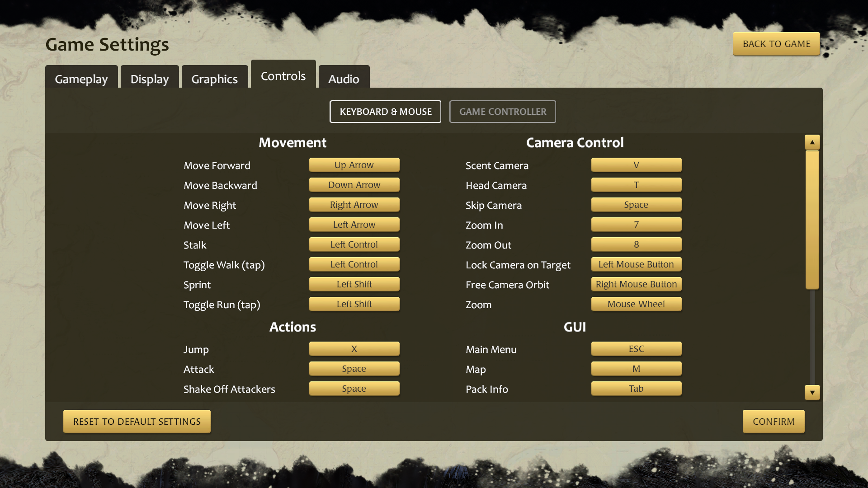Open the Gameplay tab
Image resolution: width=868 pixels, height=488 pixels.
pos(81,79)
